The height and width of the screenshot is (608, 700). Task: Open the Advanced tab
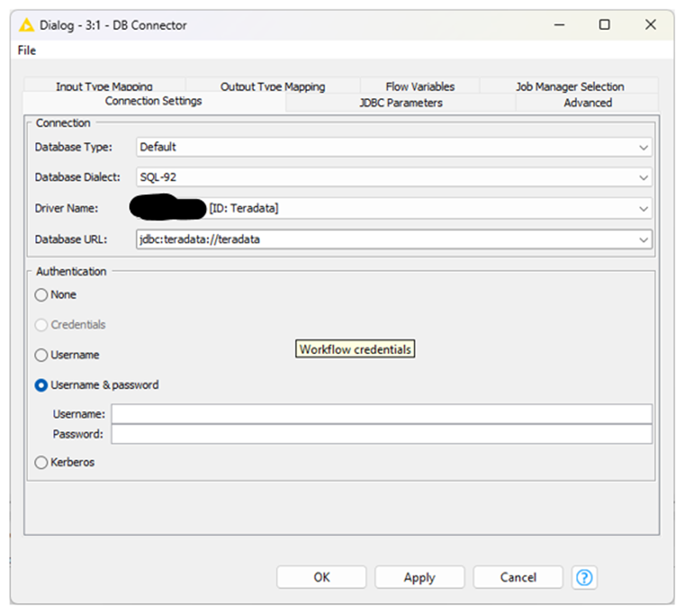[x=587, y=103]
